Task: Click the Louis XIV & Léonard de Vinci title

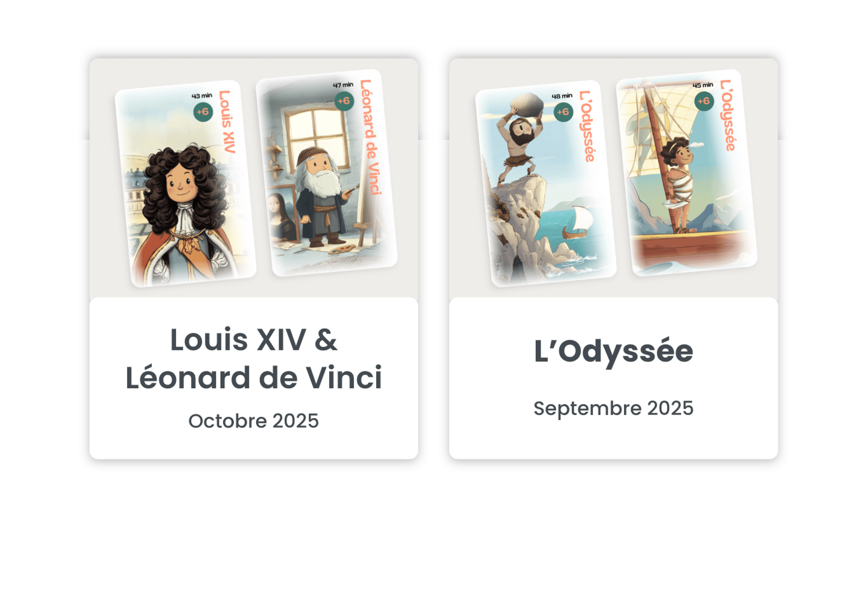Action: pos(254,358)
